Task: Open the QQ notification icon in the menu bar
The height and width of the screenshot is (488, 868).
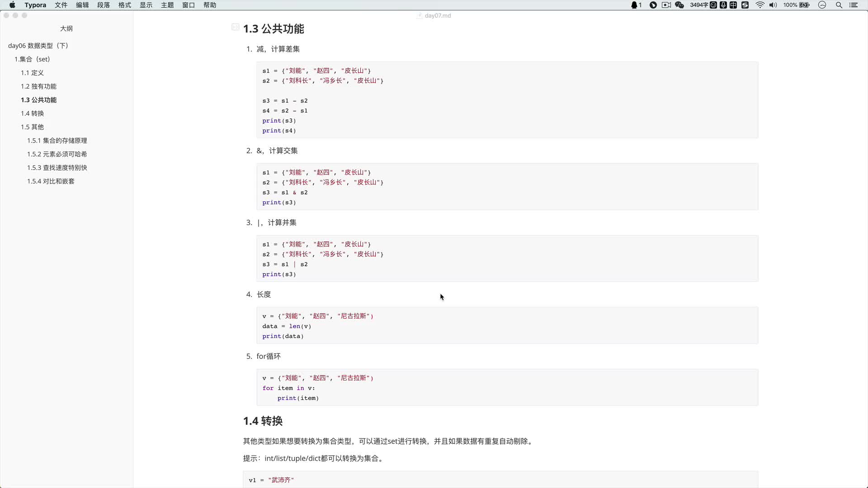Action: (636, 5)
